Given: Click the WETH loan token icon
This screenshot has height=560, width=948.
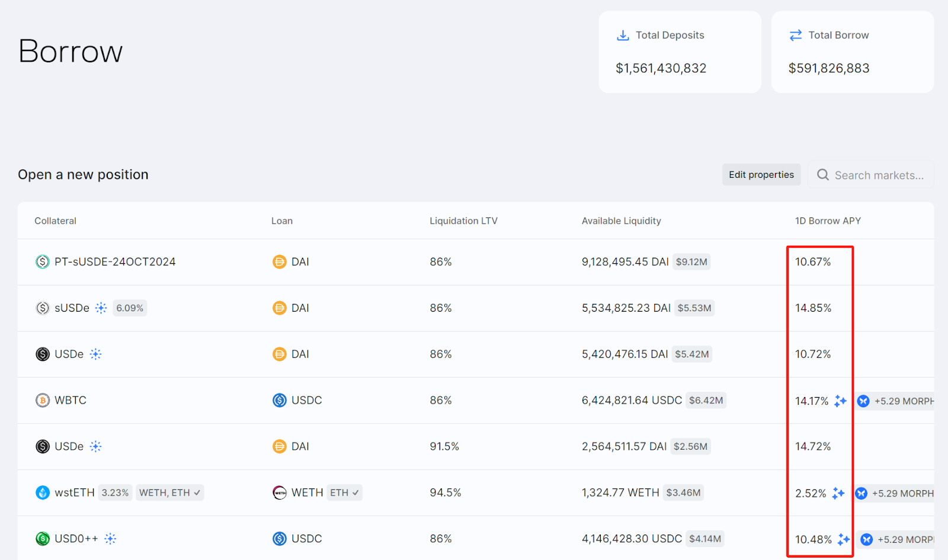Looking at the screenshot, I should click(x=279, y=492).
